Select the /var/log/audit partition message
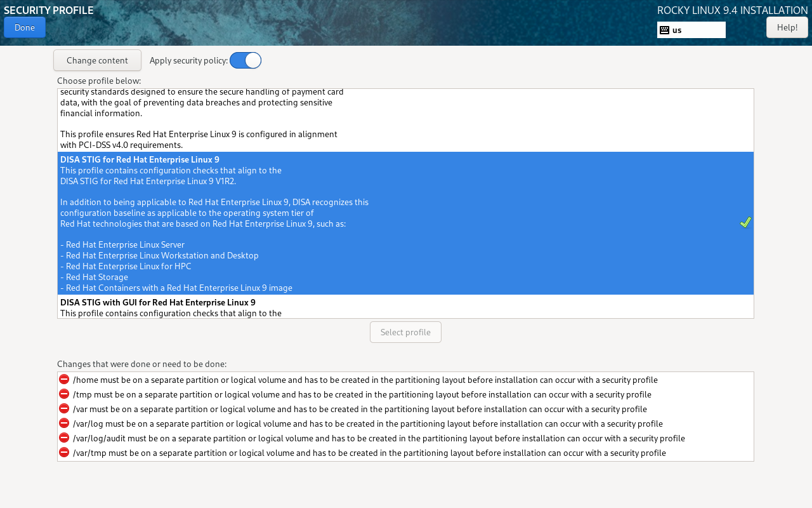 (379, 438)
